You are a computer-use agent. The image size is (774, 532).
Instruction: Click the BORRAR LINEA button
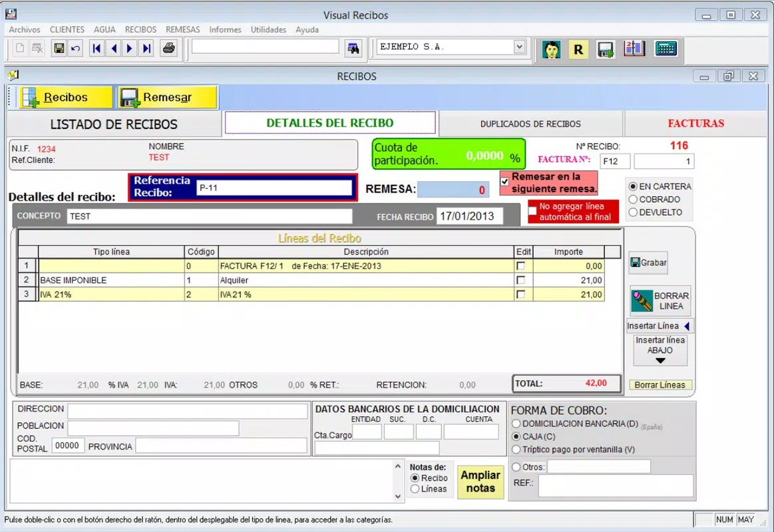(660, 301)
